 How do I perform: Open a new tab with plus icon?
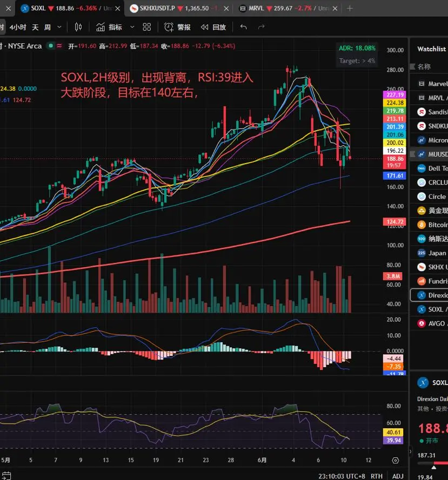(x=350, y=9)
